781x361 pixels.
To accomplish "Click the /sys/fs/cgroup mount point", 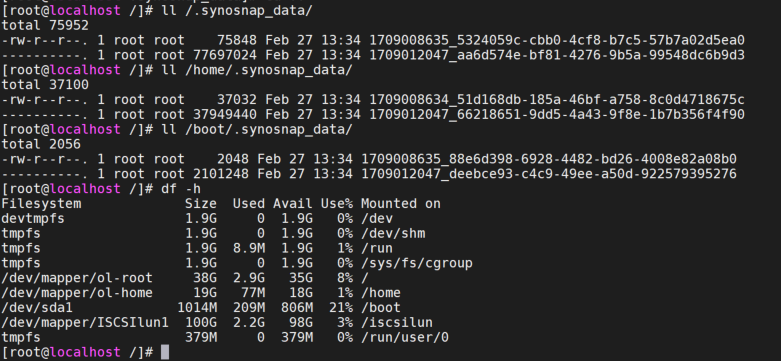I will pos(417,263).
